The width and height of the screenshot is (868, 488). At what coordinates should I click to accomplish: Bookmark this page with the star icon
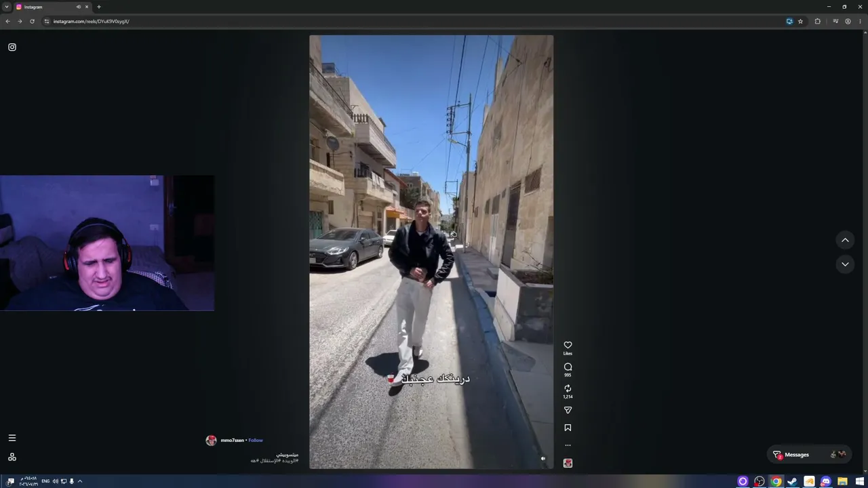[x=800, y=21]
